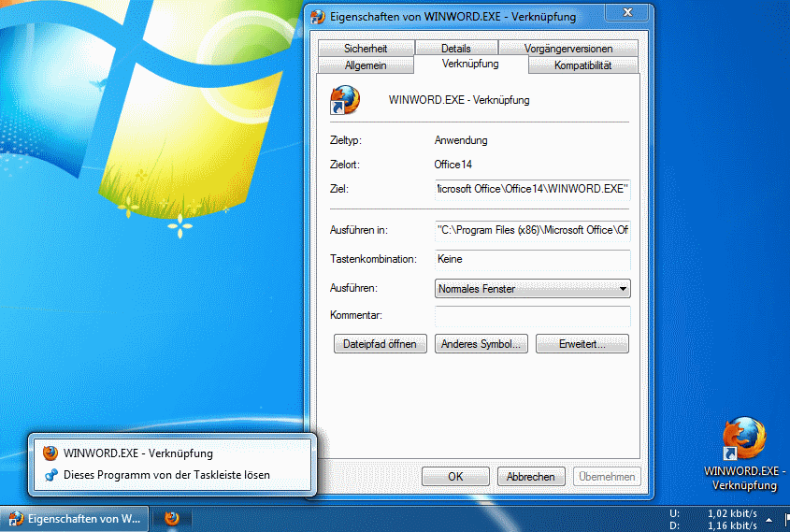Select the download speed 1,16 kbit/s readout
Screen dimensions: 790x532
coord(732,525)
